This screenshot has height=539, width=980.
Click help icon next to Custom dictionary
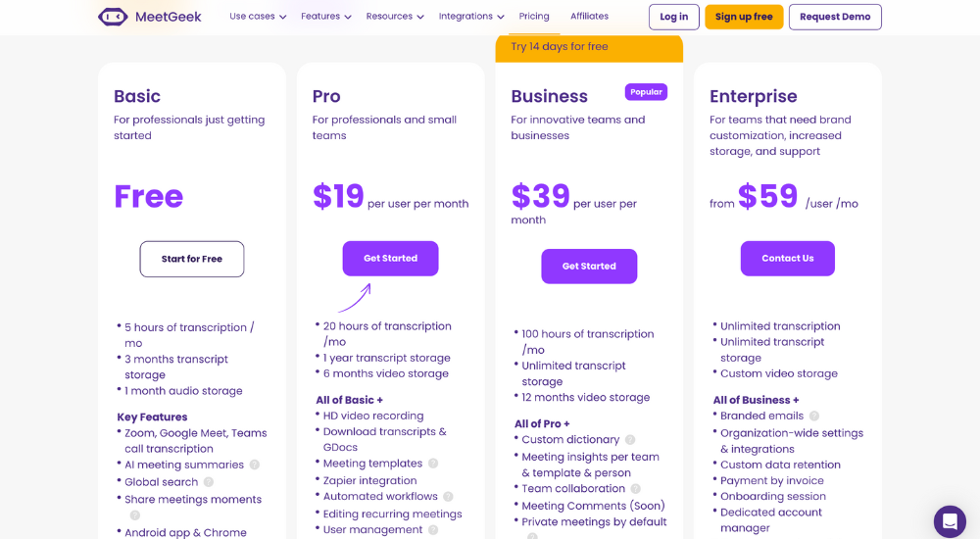point(630,440)
